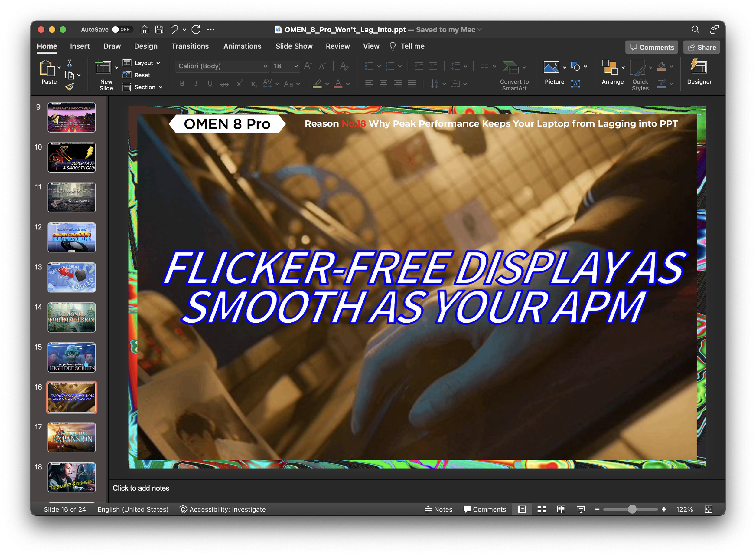
Task: Expand the file name saved location chevron
Action: [x=480, y=30]
